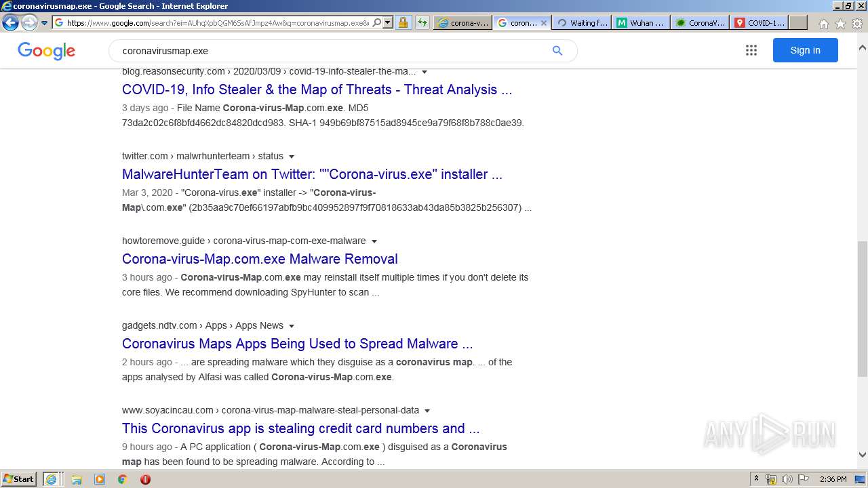Switch to the CoronaV... tab

700,22
